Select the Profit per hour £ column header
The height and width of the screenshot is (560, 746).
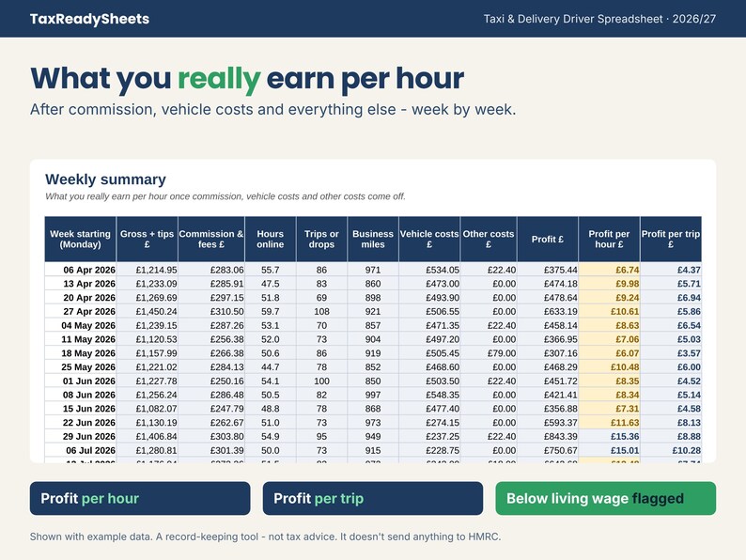coord(609,239)
